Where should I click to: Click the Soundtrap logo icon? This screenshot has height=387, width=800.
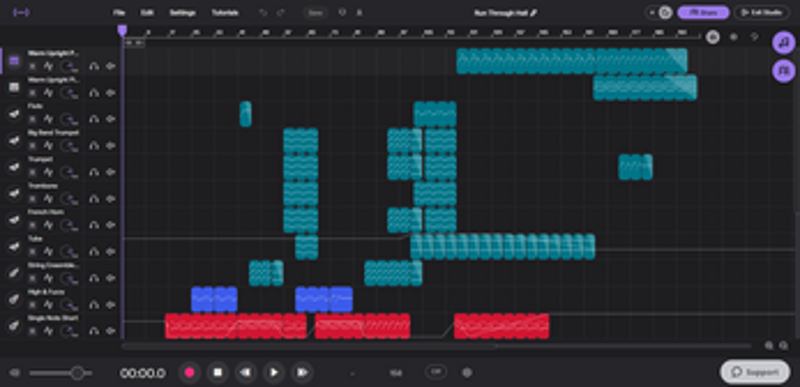[21, 12]
